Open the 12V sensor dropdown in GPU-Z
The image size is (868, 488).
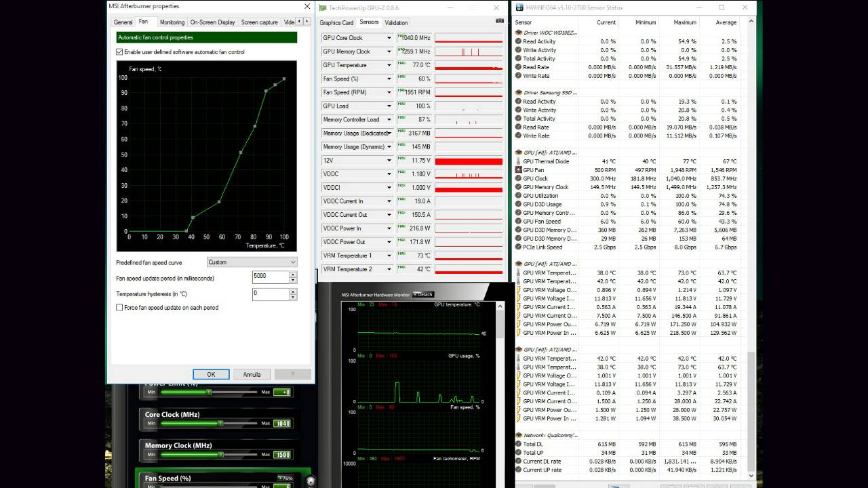[389, 161]
